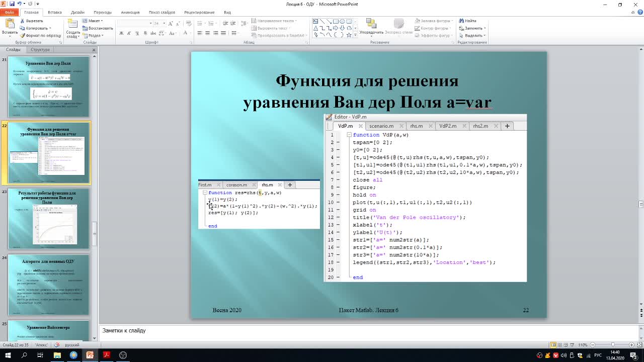
Task: Click Восстановить to reset slide layout
Action: (98, 28)
